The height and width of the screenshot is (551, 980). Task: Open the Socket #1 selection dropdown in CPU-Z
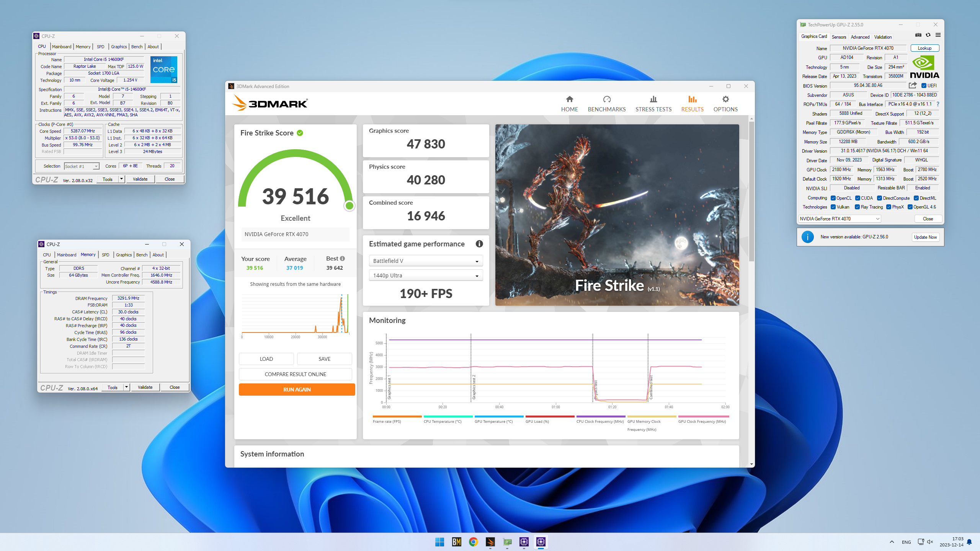point(82,166)
